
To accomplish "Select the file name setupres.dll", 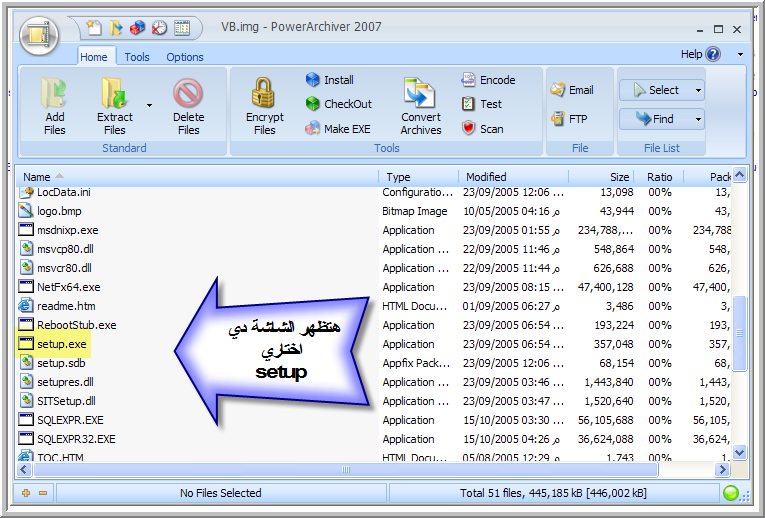I will (x=65, y=382).
